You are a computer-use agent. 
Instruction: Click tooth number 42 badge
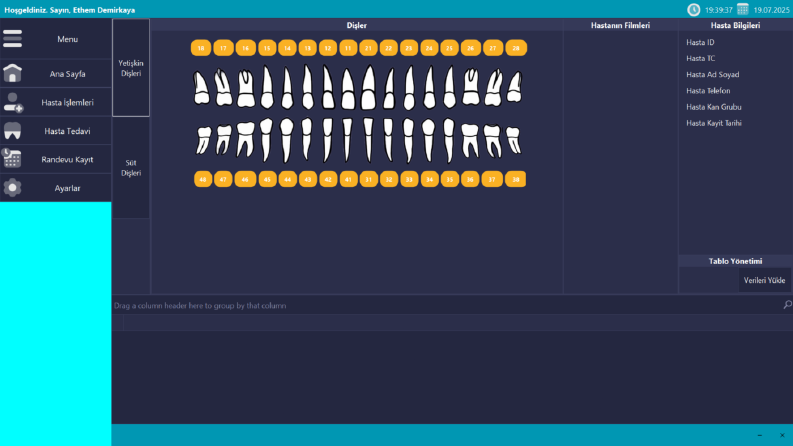point(328,179)
